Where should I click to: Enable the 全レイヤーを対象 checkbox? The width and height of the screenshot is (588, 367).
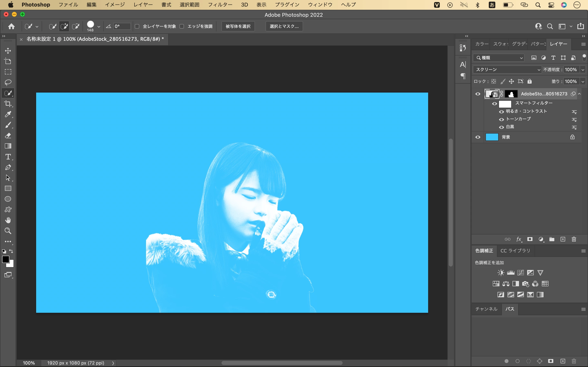137,26
